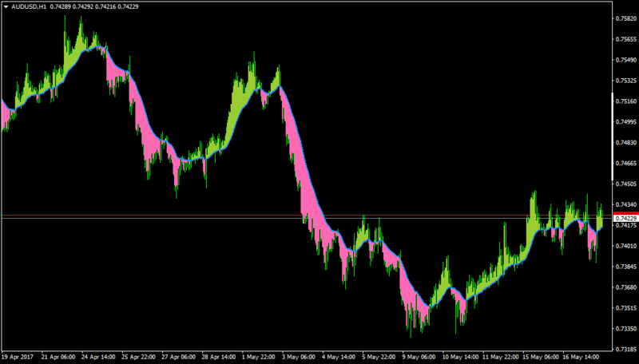Select the 0.73515 price scale label

point(626,308)
